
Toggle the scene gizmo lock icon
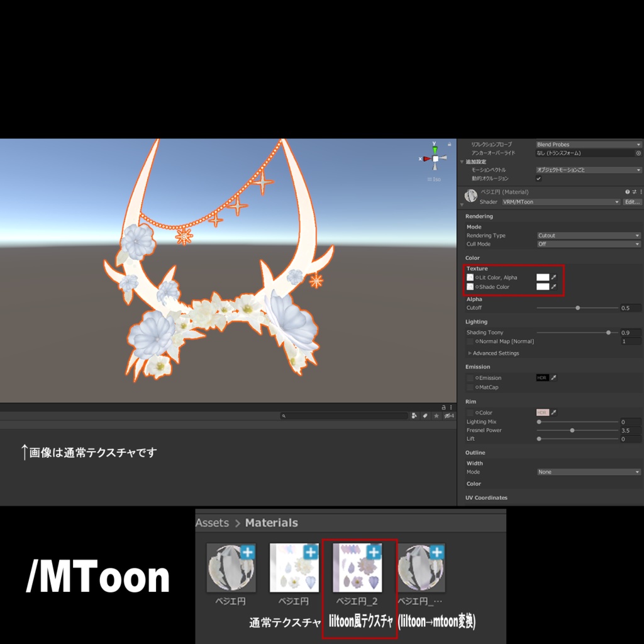449,144
